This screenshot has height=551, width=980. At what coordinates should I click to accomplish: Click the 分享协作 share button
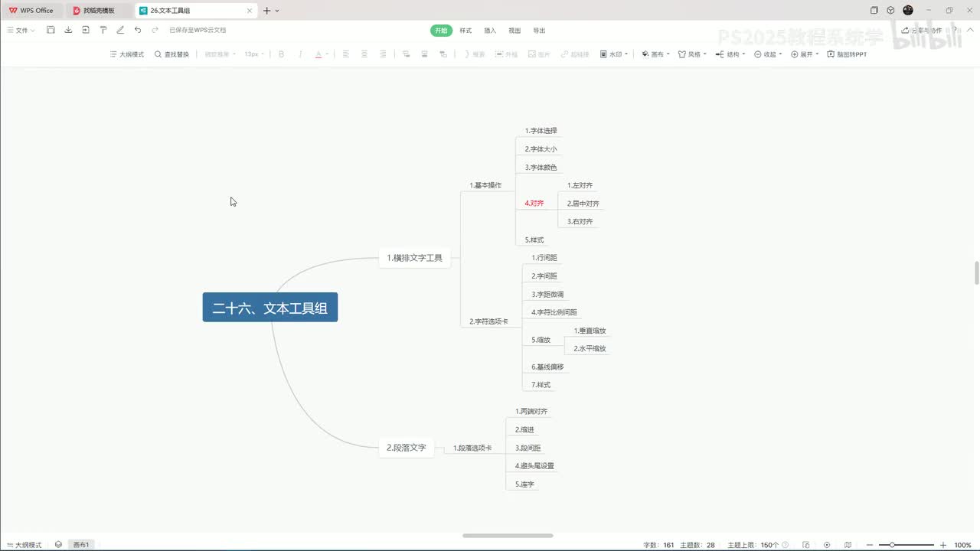click(921, 31)
